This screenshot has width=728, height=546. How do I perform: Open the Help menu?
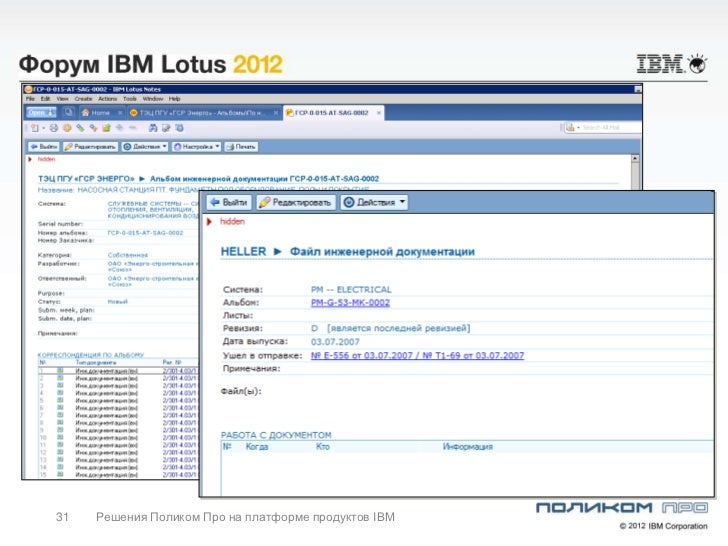[175, 98]
